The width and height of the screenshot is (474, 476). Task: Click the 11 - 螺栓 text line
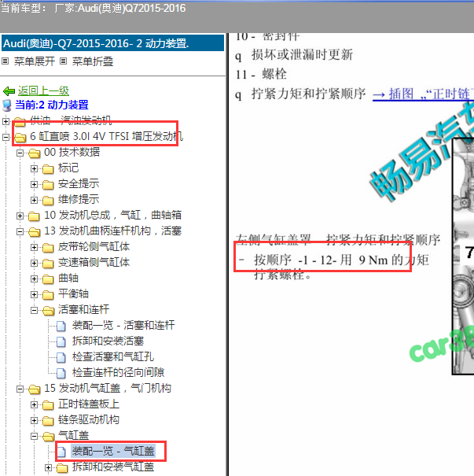[x=261, y=75]
